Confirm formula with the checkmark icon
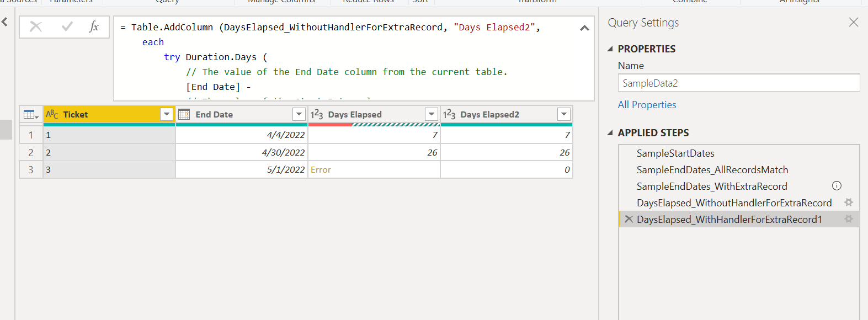Viewport: 868px width, 320px height. (67, 26)
